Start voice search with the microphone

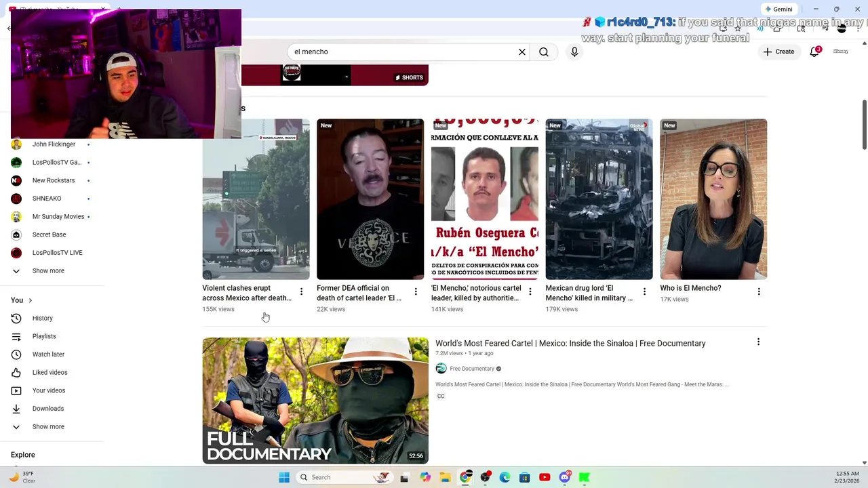coord(574,52)
